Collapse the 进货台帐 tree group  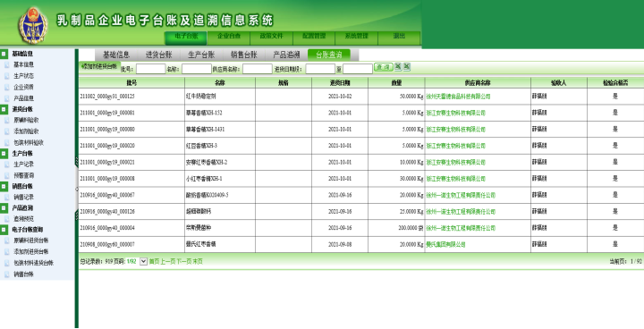[x=4, y=109]
